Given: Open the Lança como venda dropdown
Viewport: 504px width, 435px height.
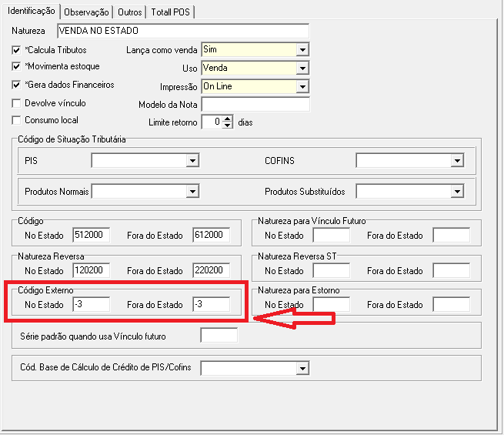Looking at the screenshot, I should pyautogui.click(x=302, y=50).
